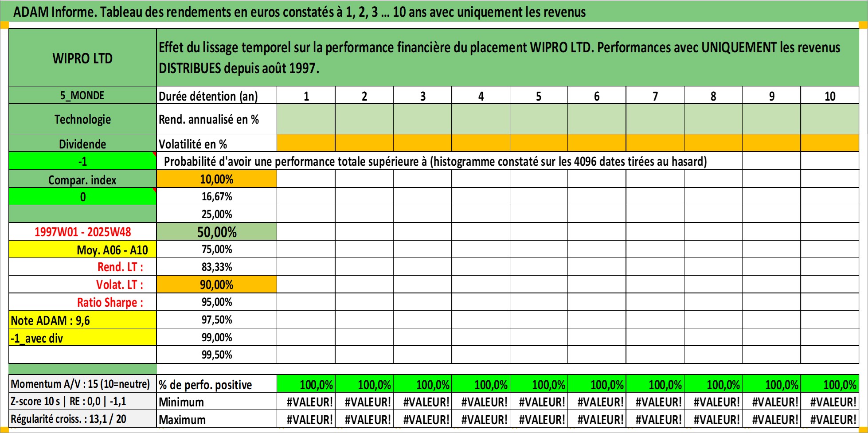Click the '1997W01 - 2025W48' date range cell

point(82,232)
